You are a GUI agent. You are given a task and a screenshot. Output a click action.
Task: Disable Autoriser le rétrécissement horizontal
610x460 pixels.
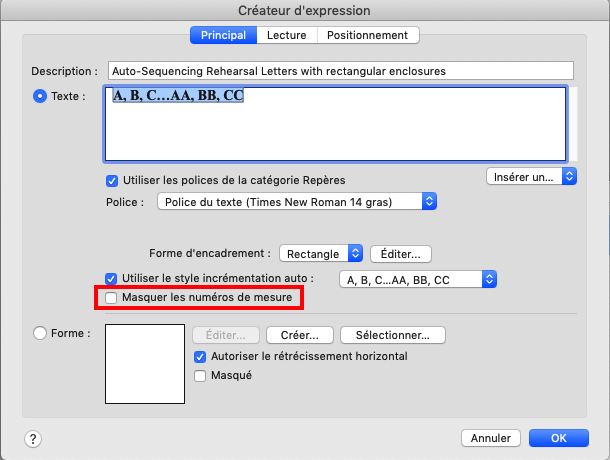(200, 356)
